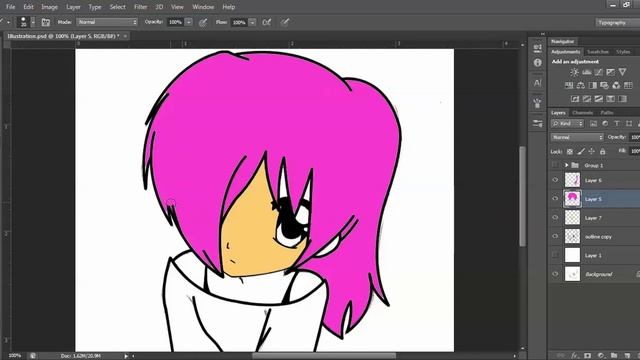Open the File menu
640x360 pixels.
pos(10,7)
